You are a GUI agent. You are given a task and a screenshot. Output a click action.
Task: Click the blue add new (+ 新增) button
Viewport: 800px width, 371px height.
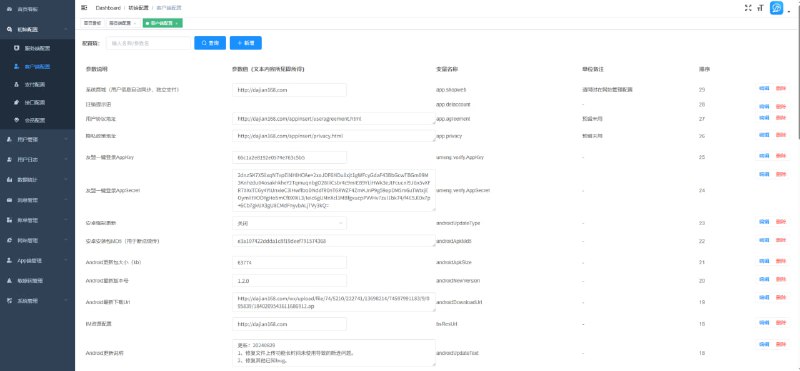pos(245,43)
